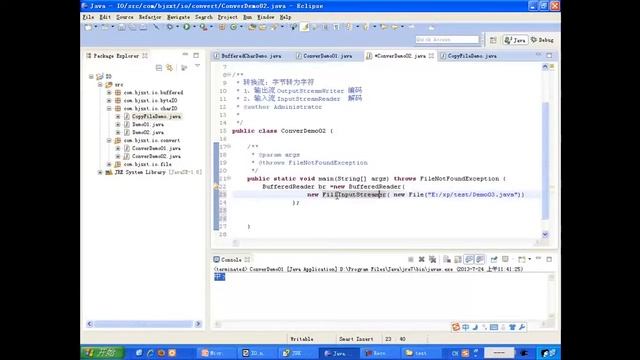640x360 pixels.
Task: Expand the com.bjsxt.io.byteIO package
Action: (109, 100)
